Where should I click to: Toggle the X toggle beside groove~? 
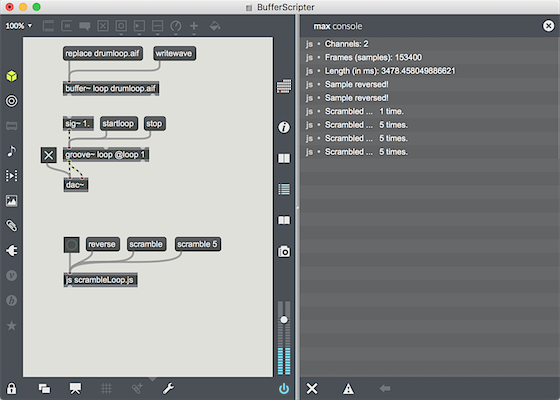tap(49, 155)
